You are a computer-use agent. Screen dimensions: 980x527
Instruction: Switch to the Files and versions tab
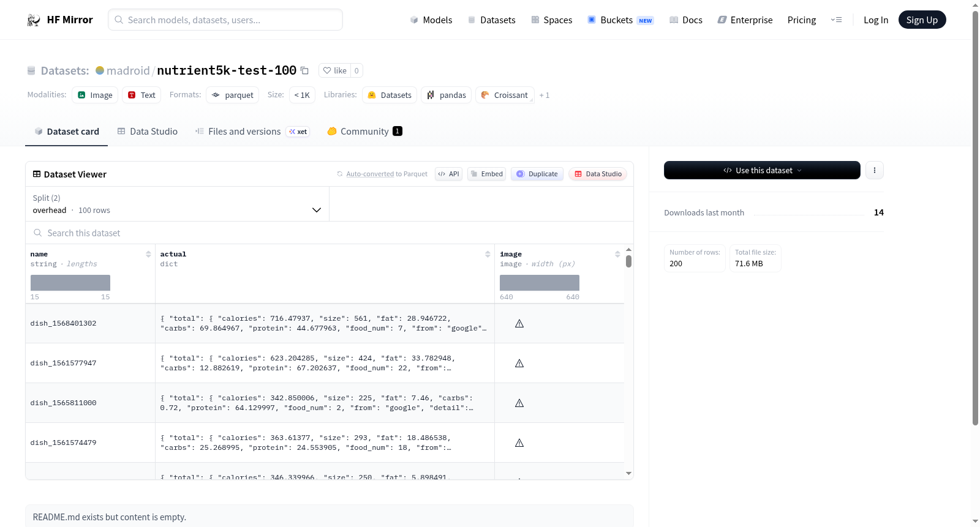pos(252,132)
